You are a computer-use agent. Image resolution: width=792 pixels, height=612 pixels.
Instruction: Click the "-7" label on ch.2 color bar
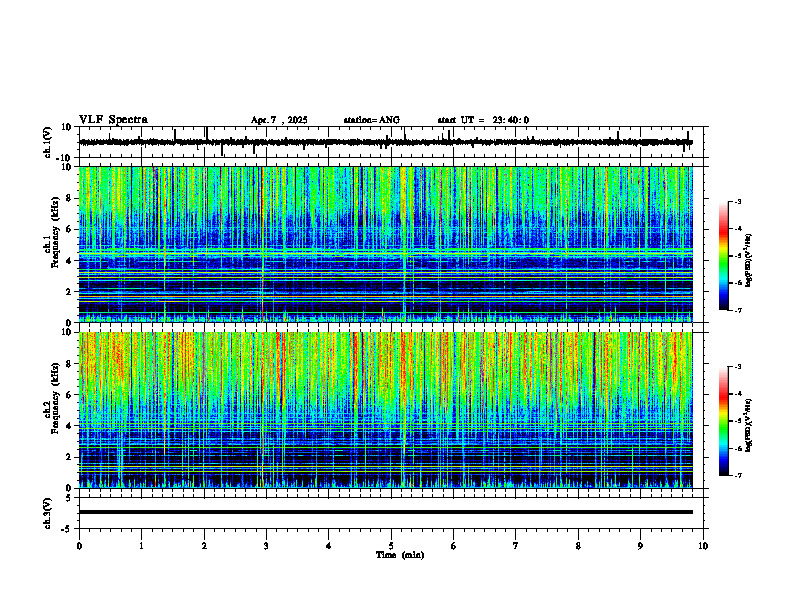pos(738,475)
